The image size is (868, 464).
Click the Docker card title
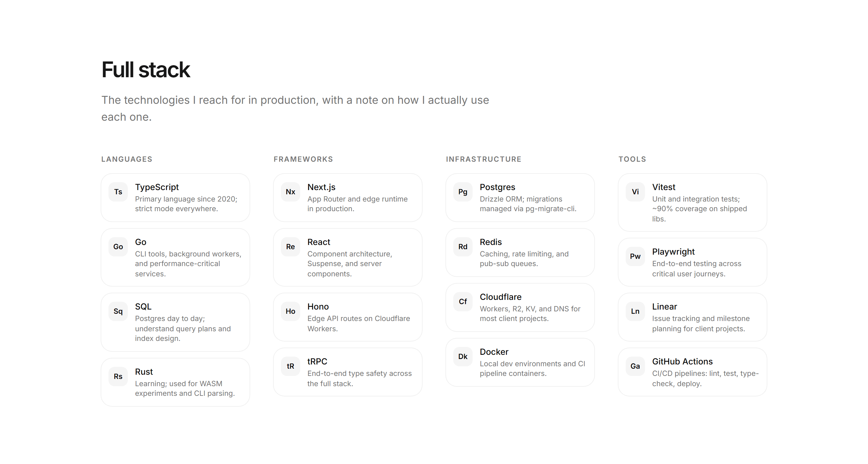click(494, 352)
